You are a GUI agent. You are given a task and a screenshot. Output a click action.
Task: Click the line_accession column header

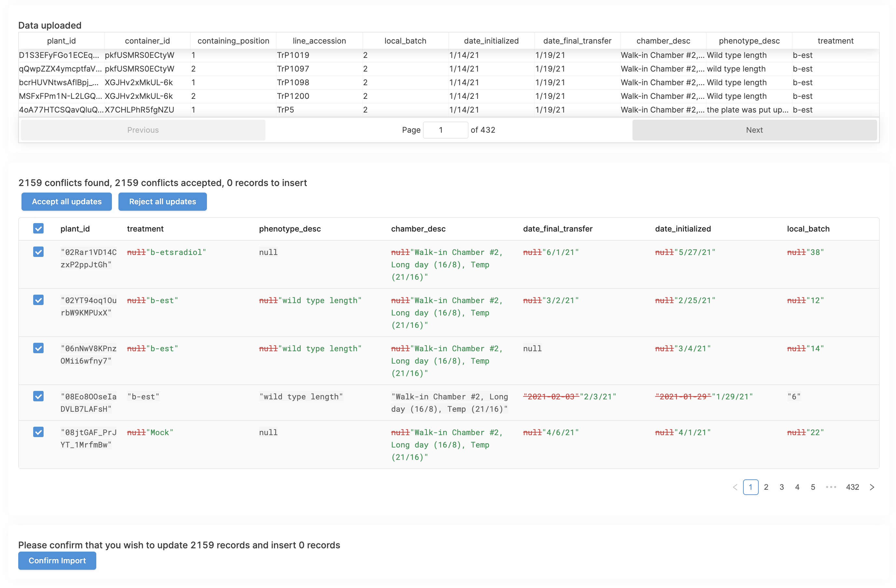(x=319, y=41)
